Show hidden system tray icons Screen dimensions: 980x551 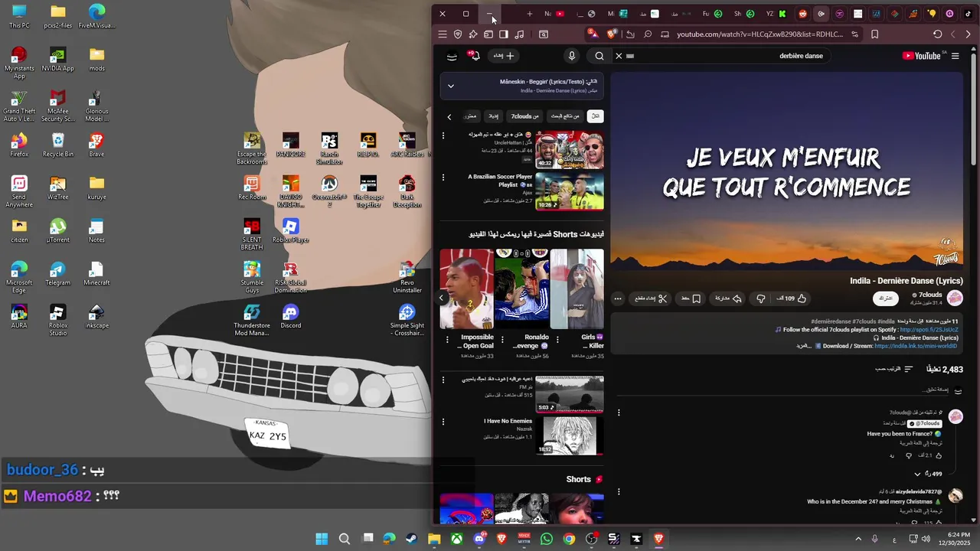point(857,539)
